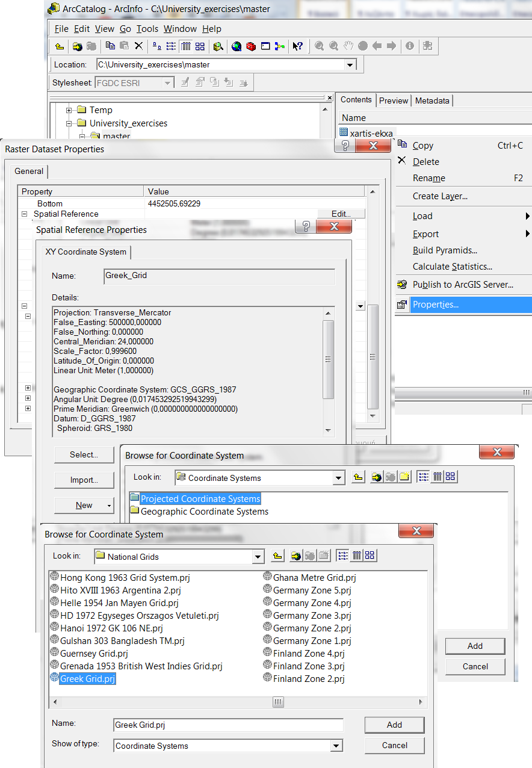Click the Import button
This screenshot has width=532, height=768.
coord(84,480)
